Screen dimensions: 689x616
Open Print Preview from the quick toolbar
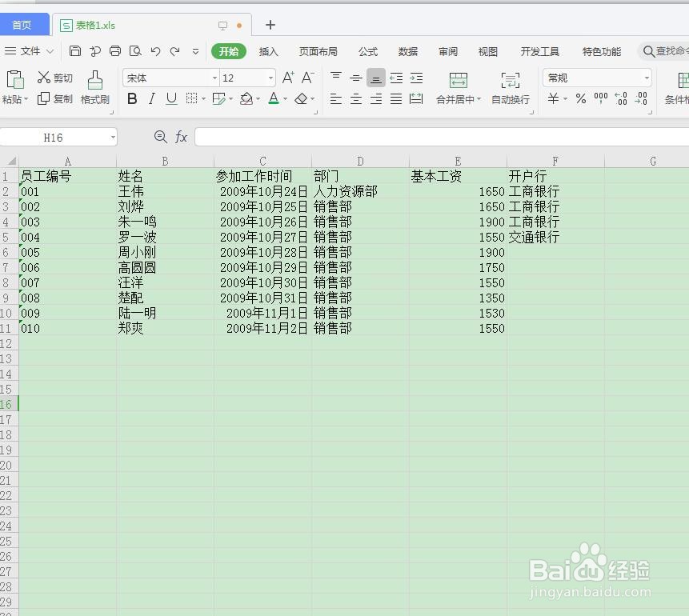point(135,51)
